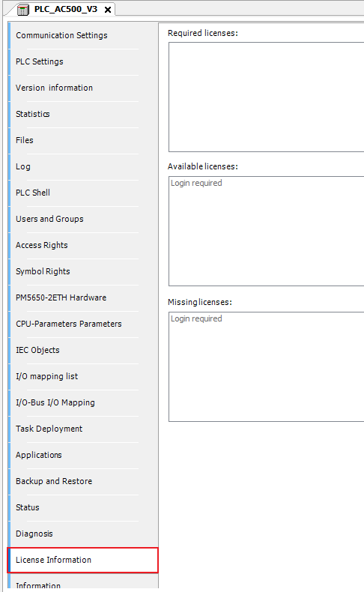Go to PLC Shell
The height and width of the screenshot is (592, 364).
tap(33, 193)
